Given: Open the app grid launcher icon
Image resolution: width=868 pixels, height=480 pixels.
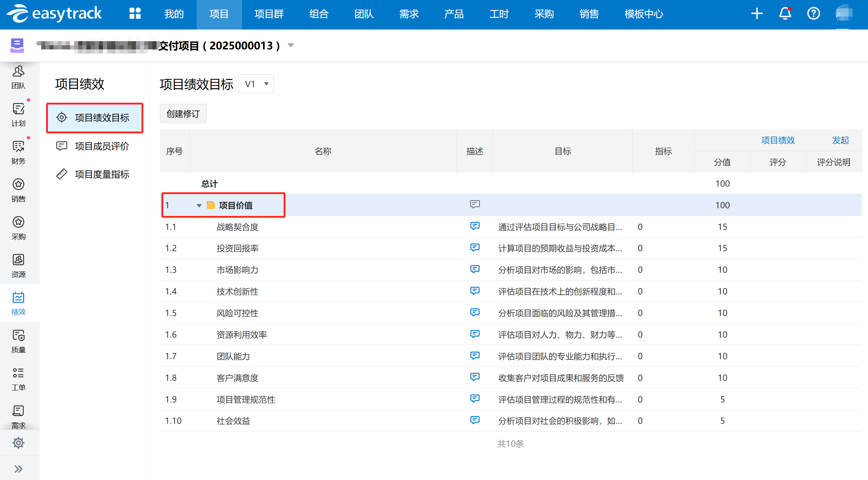Looking at the screenshot, I should click(135, 14).
